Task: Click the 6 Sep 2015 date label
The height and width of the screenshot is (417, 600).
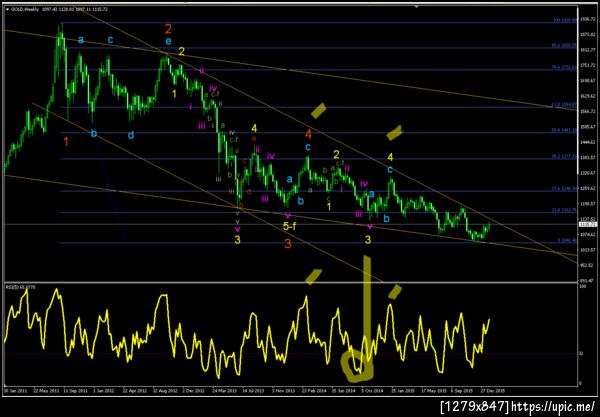Action: coord(462,391)
